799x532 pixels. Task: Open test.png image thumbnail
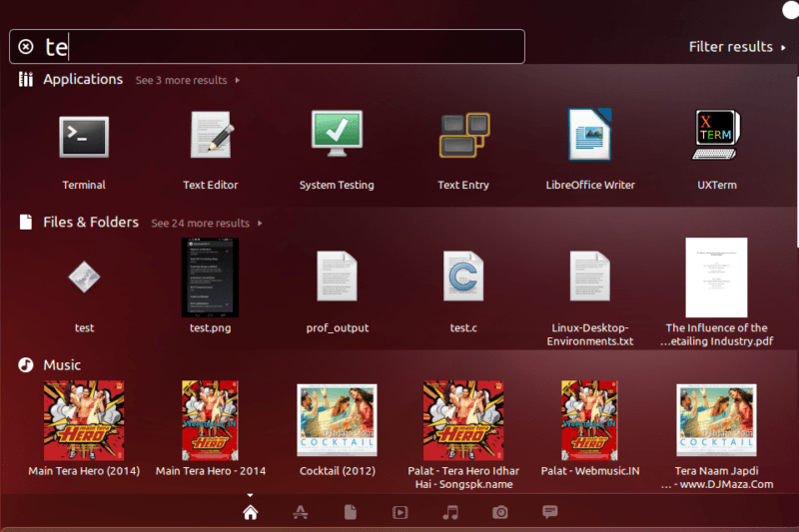point(210,277)
